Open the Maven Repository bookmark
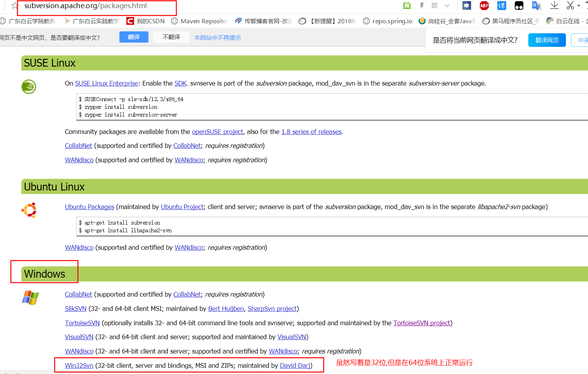Viewport: 588px width, 374px height. coord(200,21)
